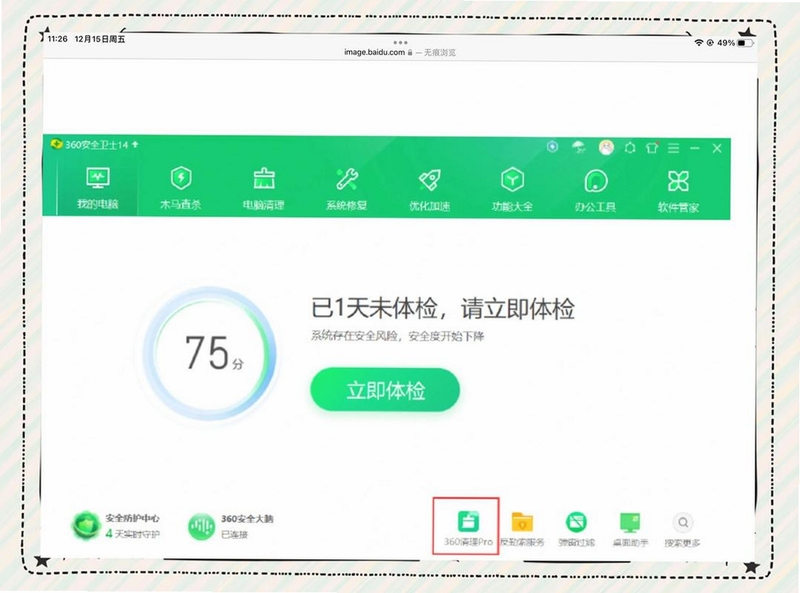Minimize the 360 window
Image resolution: width=800 pixels, height=593 pixels.
click(694, 148)
